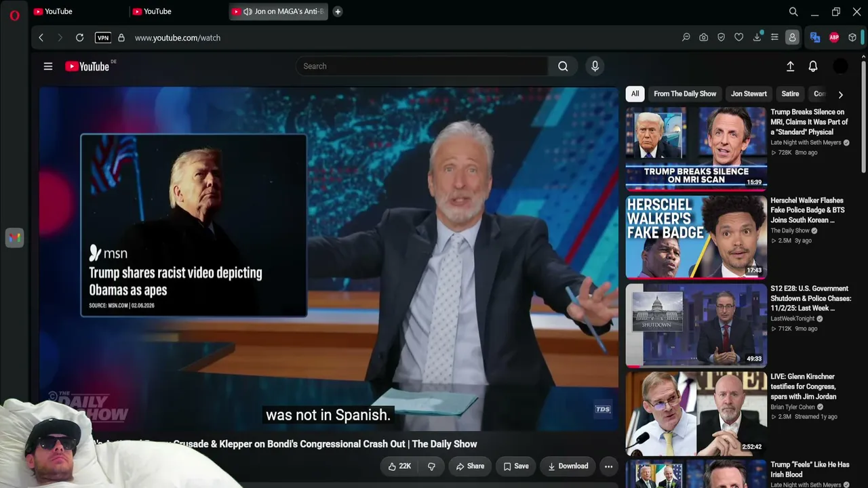Reload the current YouTube page
The height and width of the screenshot is (488, 868).
point(79,38)
